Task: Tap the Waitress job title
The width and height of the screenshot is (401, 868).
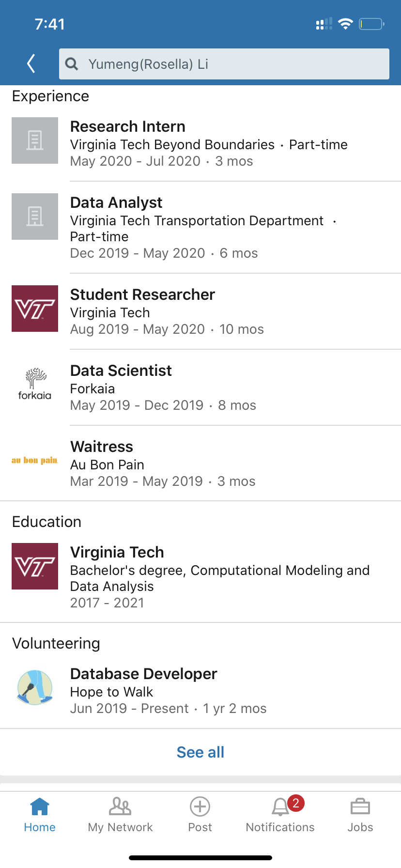Action: 102,447
